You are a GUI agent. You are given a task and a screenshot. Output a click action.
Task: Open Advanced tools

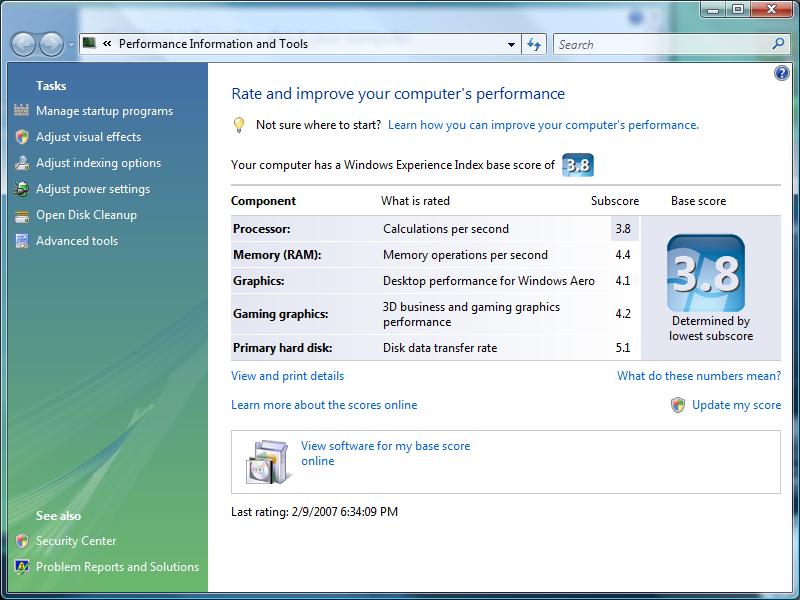coord(77,241)
